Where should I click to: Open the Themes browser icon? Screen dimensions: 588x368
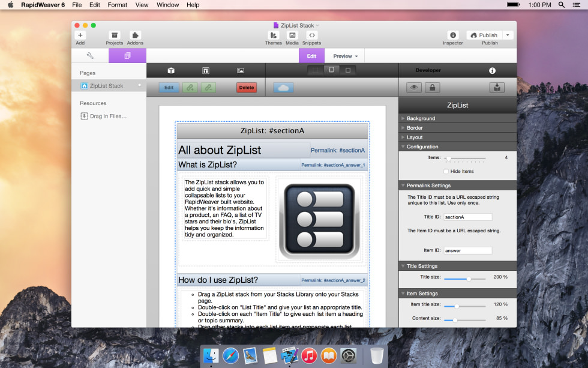[274, 35]
